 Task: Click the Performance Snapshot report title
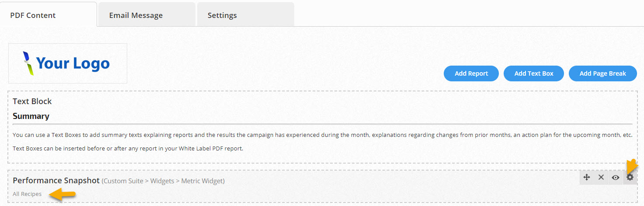pyautogui.click(x=56, y=181)
